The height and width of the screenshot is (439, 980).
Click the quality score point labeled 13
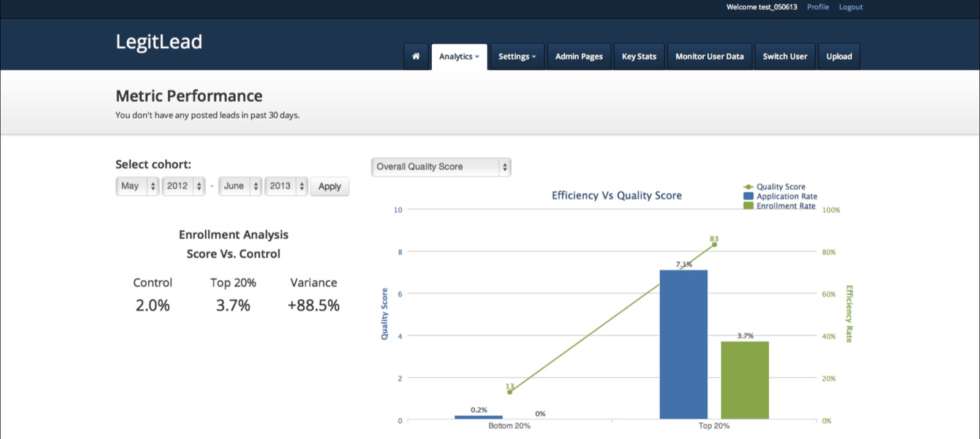click(x=510, y=392)
